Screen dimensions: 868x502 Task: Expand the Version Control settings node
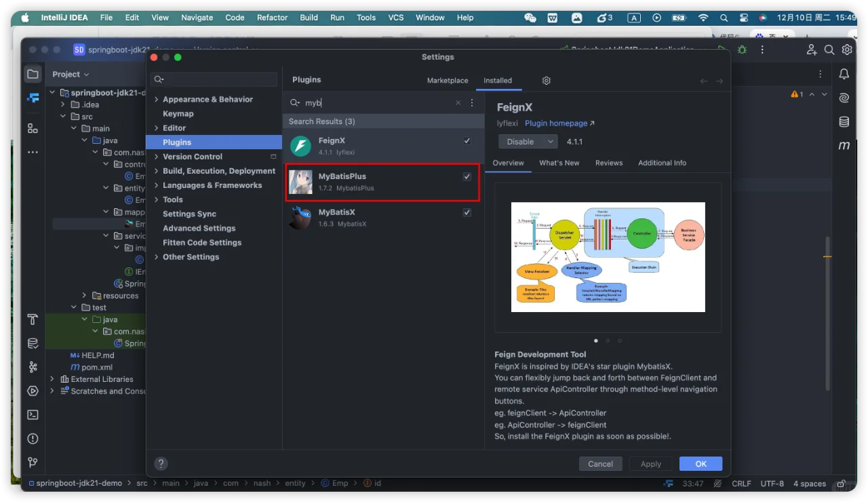157,157
